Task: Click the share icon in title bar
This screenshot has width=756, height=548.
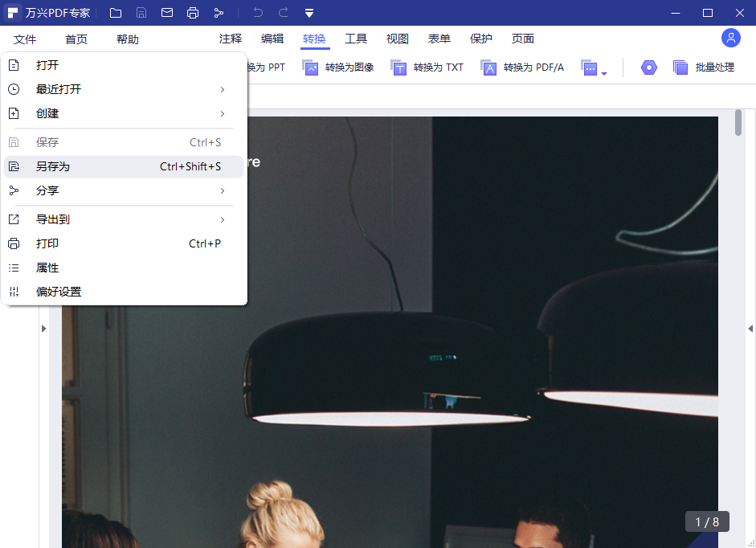Action: (x=219, y=12)
